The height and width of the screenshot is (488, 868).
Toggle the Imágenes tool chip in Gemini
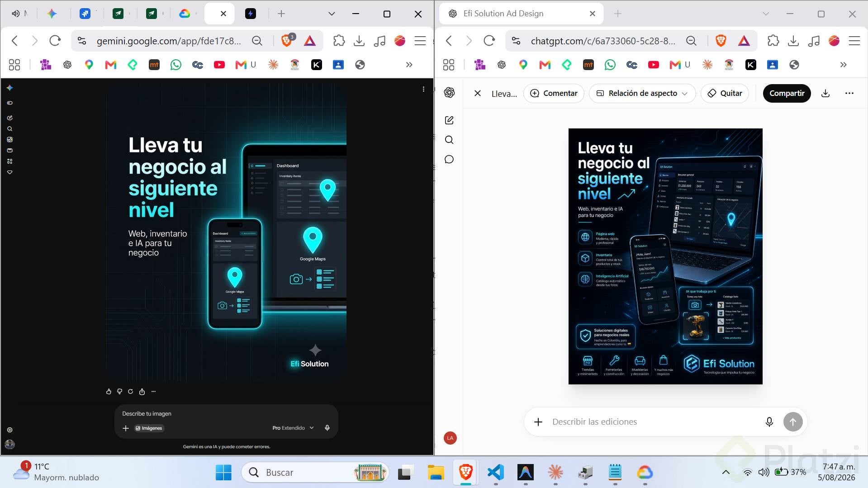click(149, 428)
